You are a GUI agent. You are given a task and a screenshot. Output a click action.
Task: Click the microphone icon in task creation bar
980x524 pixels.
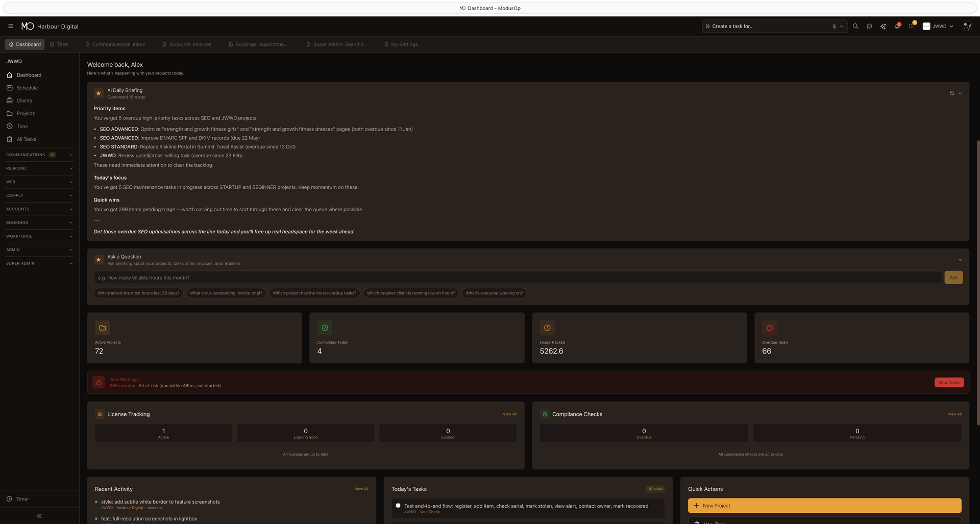[834, 26]
